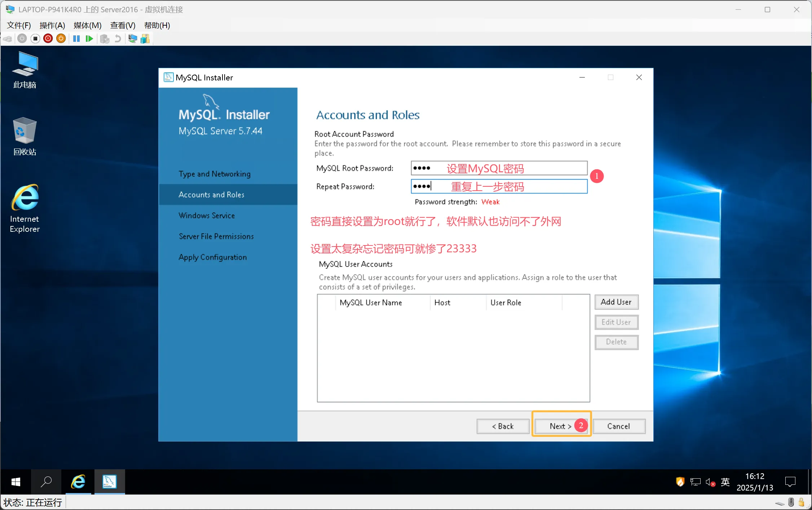The image size is (812, 510).
Task: Click the mouse status bar icon
Action: coord(791,502)
